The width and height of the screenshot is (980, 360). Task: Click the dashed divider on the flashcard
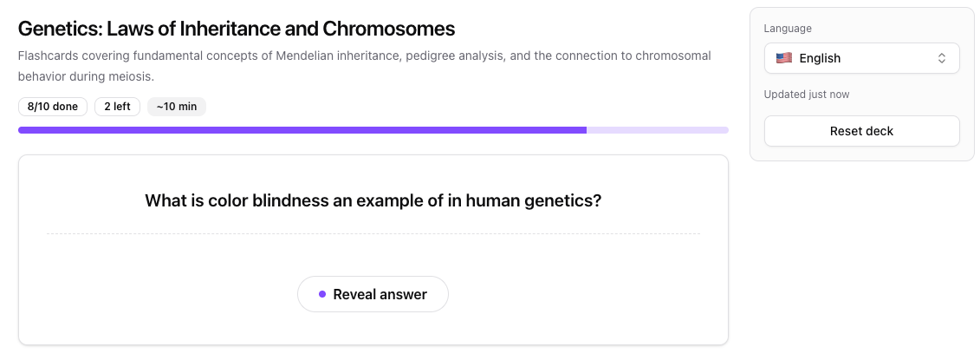click(x=373, y=233)
